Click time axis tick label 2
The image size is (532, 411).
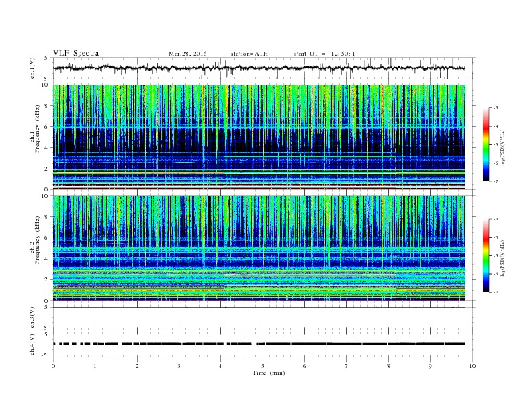click(137, 366)
